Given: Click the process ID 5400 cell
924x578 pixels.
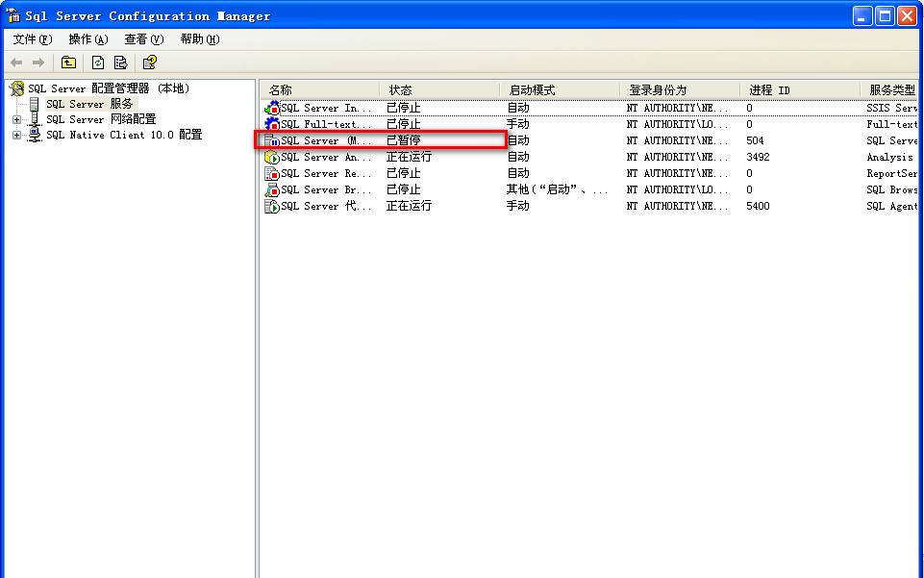Looking at the screenshot, I should pos(758,206).
